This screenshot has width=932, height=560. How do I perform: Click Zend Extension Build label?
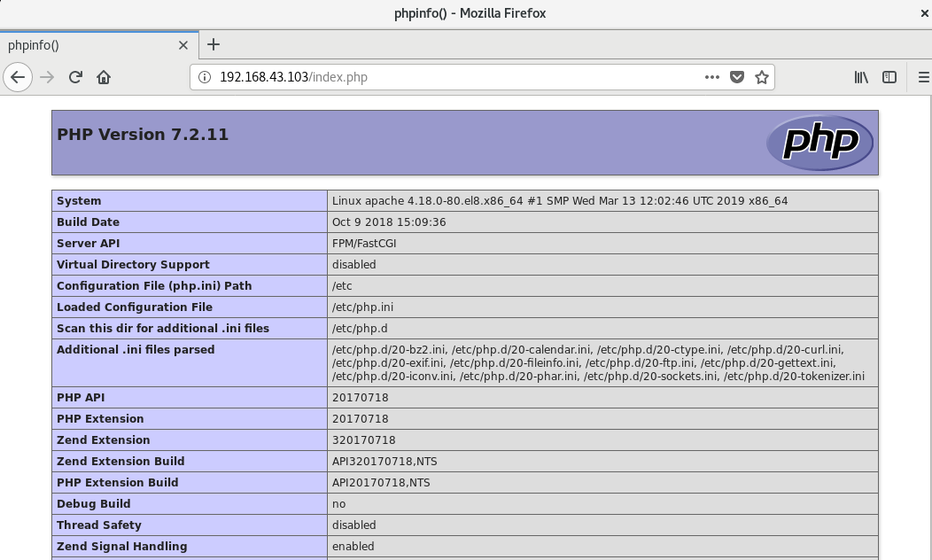click(120, 462)
